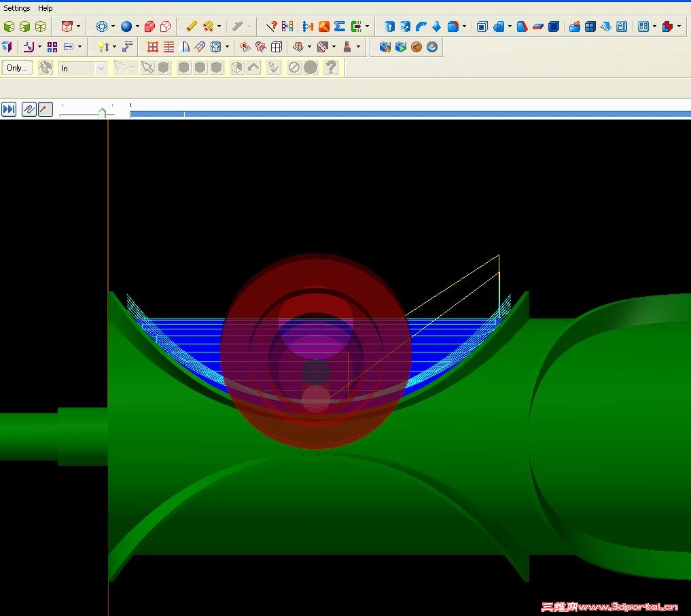Toggle the single tool point display button
This screenshot has width=691, height=616.
(x=45, y=109)
